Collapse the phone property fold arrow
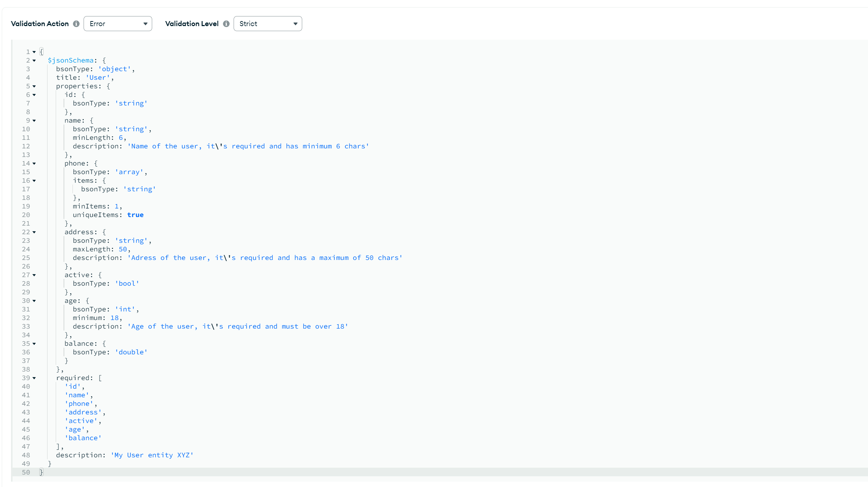This screenshot has width=868, height=487. (34, 163)
